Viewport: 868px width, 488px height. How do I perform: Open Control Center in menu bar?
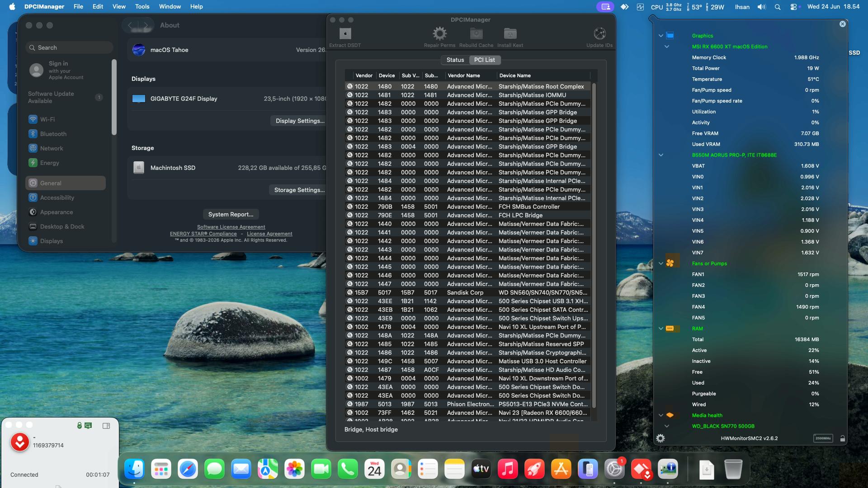pos(793,7)
